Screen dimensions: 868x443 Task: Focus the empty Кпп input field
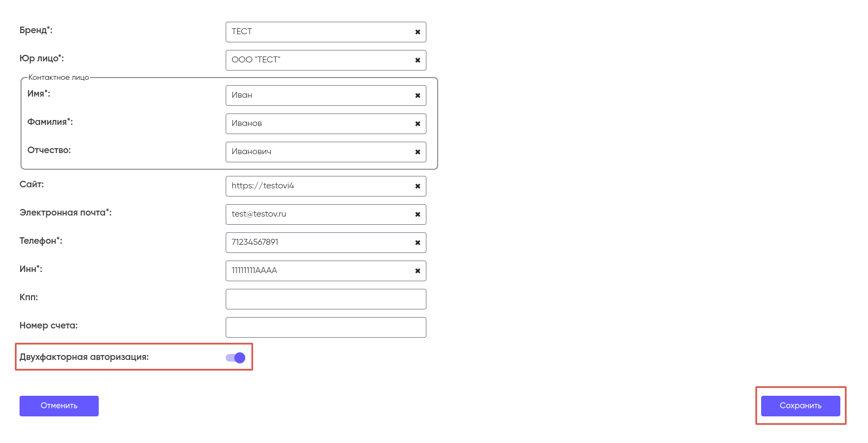click(325, 299)
